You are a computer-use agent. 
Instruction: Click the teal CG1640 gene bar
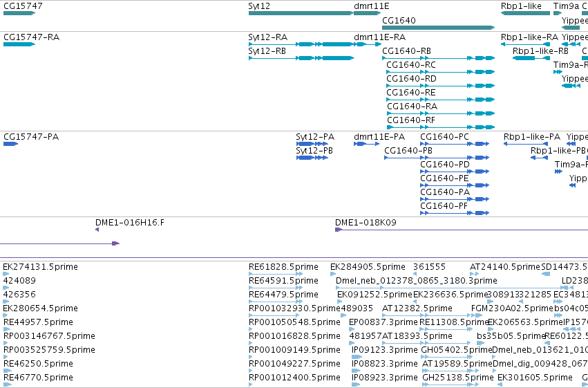[438, 28]
